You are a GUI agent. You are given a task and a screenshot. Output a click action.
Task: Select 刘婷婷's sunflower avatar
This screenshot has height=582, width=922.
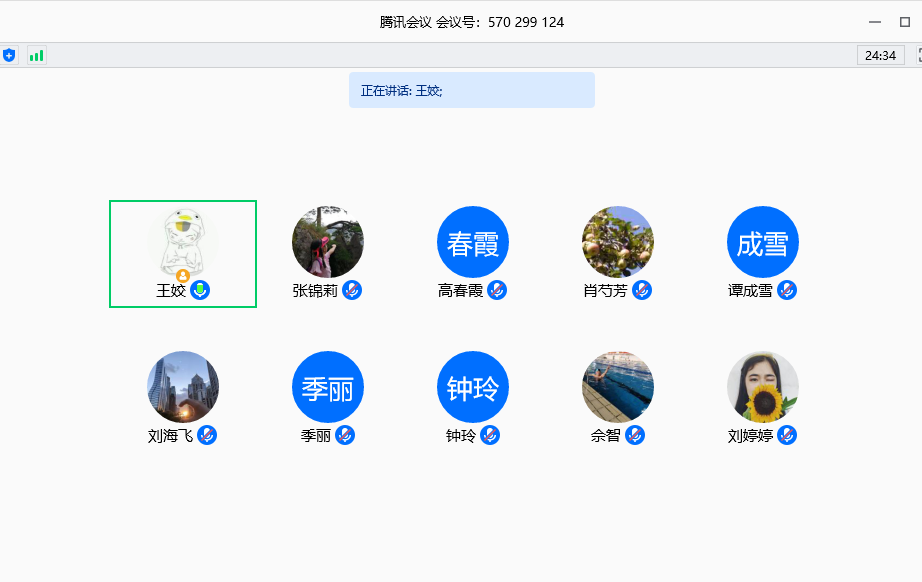[762, 386]
